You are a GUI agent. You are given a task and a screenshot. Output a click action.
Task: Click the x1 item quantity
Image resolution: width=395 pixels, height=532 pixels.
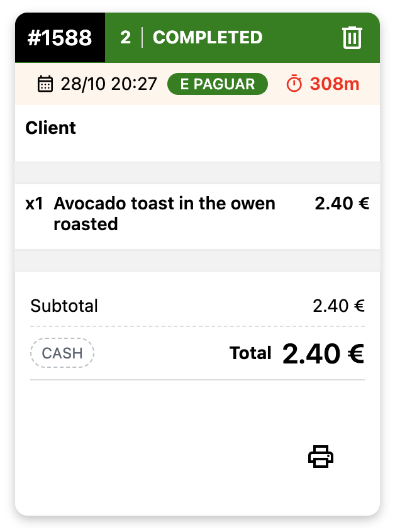point(34,204)
